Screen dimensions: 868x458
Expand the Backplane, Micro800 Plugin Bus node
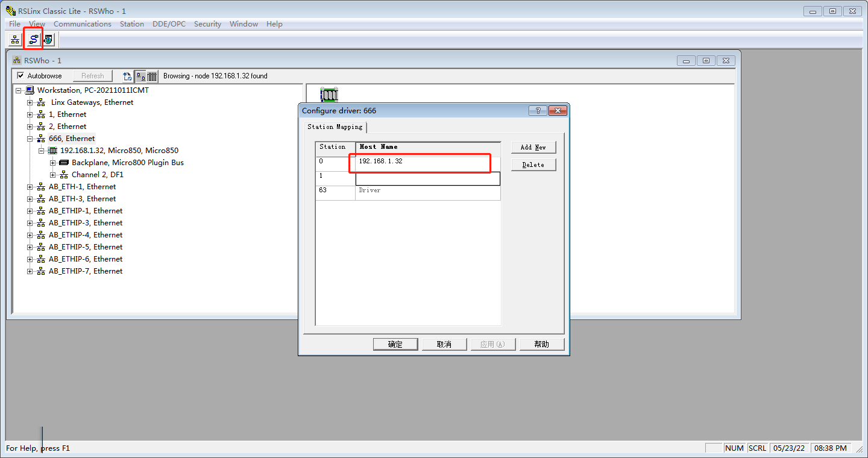pyautogui.click(x=53, y=163)
